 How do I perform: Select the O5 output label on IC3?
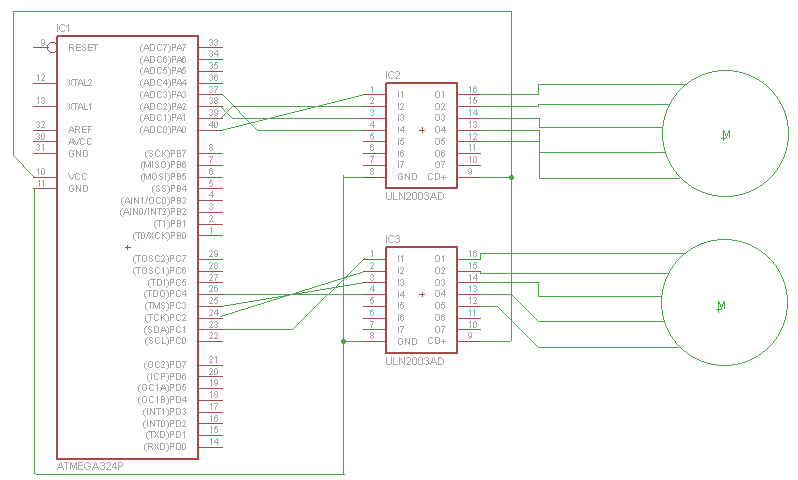click(x=440, y=306)
